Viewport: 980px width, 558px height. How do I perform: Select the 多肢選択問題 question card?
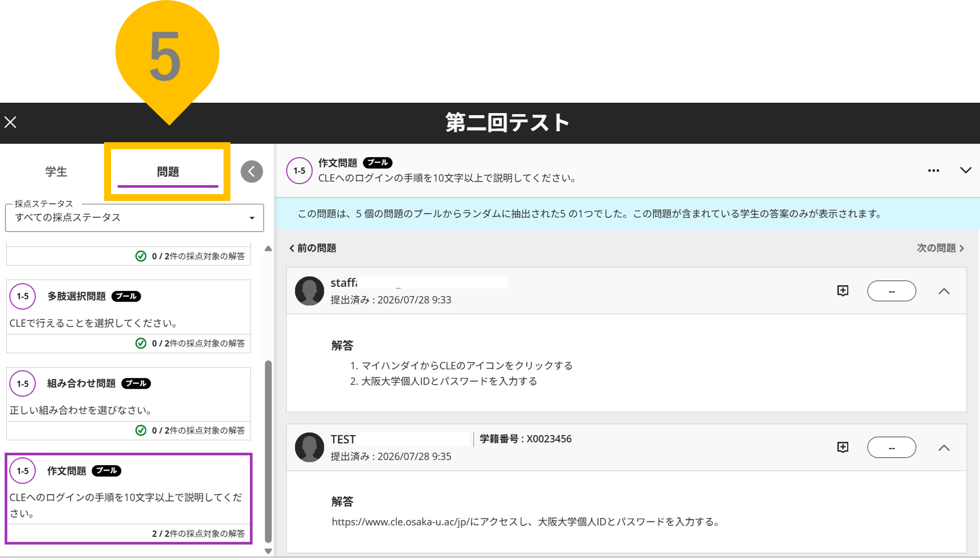tap(128, 316)
